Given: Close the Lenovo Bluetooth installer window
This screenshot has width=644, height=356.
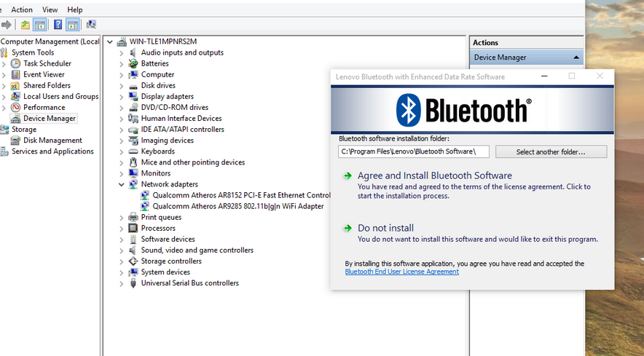Looking at the screenshot, I should pyautogui.click(x=600, y=76).
